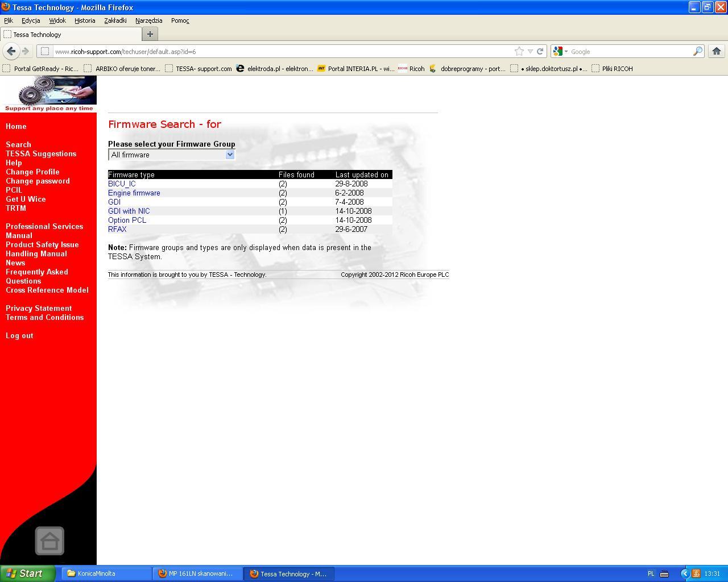Open the Firmware Group dropdown
728x582 pixels.
(172, 155)
